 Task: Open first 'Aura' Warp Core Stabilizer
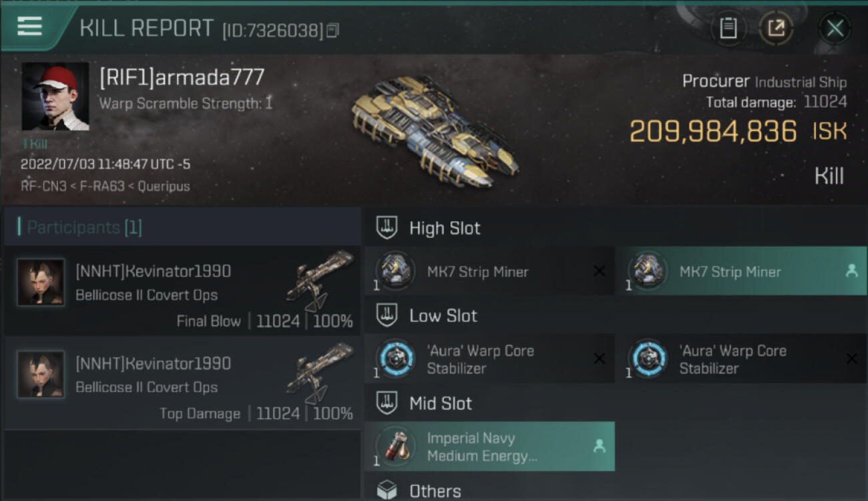(x=489, y=359)
